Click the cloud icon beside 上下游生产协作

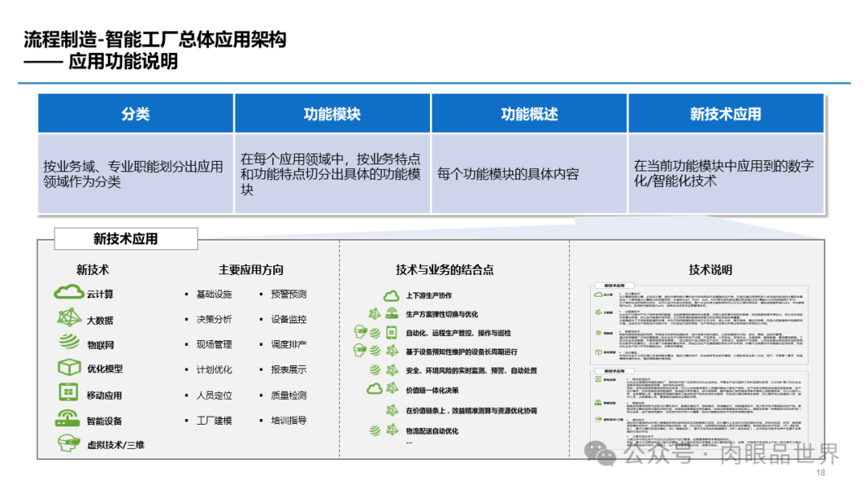click(x=391, y=296)
